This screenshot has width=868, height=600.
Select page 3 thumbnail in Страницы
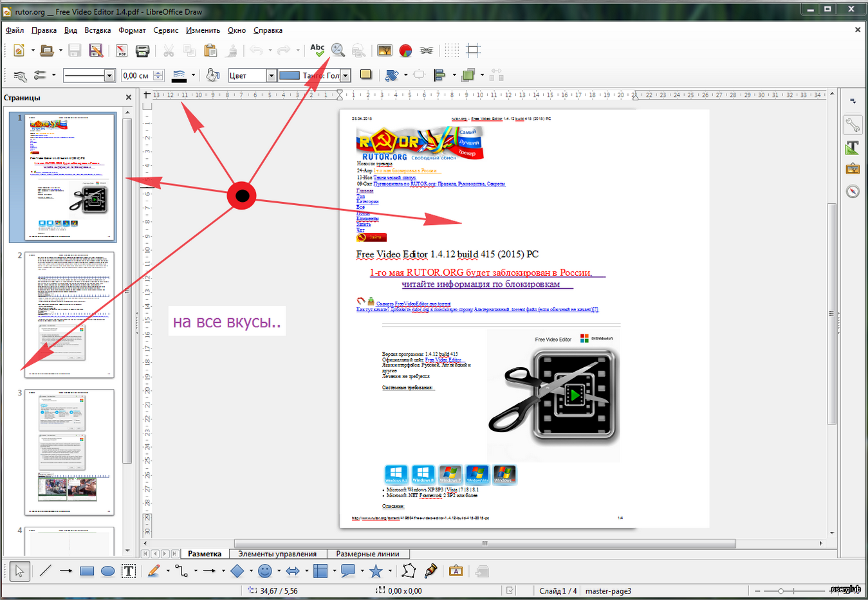(69, 452)
